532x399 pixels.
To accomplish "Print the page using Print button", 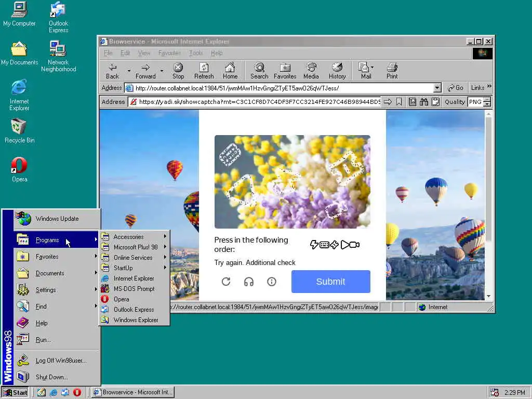I will click(392, 71).
